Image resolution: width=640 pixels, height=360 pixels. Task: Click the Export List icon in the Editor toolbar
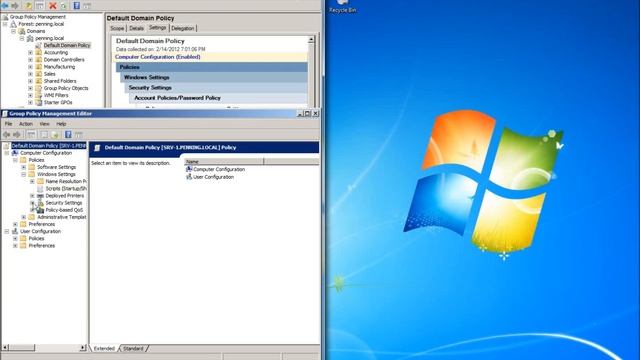click(55, 135)
